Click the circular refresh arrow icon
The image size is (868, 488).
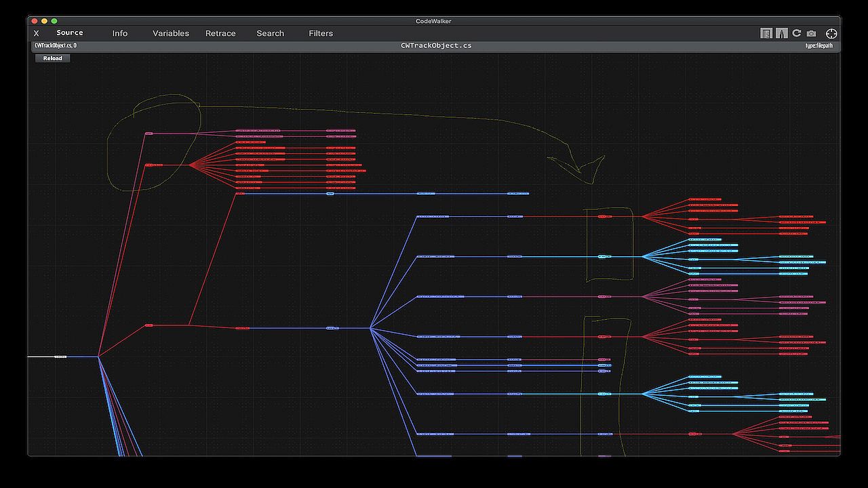coord(797,33)
